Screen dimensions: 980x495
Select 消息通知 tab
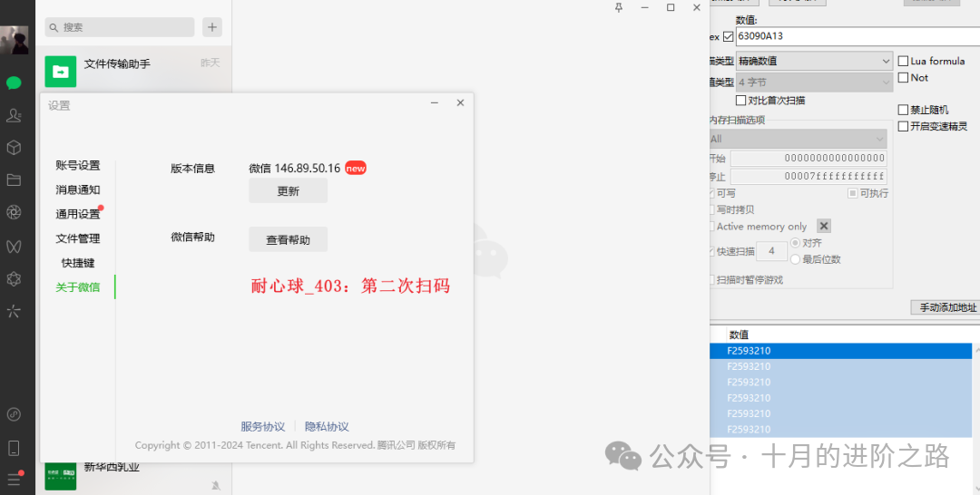77,189
